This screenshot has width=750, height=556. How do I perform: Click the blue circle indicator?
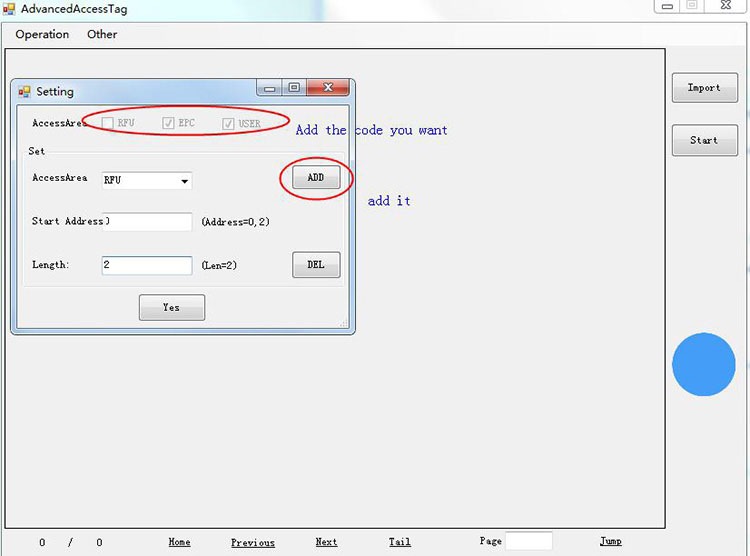704,364
